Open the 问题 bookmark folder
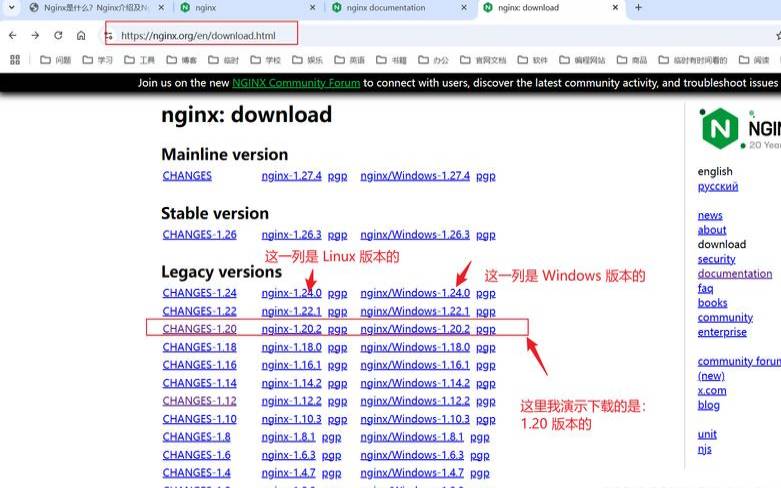Screen dimensions: 781x488 click(x=55, y=60)
